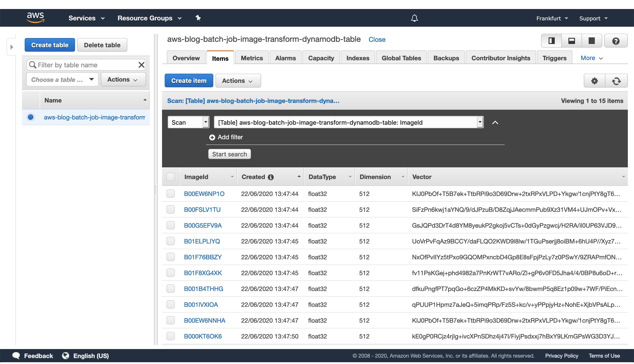Expand the collapsed left navigation panel arrow
634x364 pixels.
click(11, 47)
